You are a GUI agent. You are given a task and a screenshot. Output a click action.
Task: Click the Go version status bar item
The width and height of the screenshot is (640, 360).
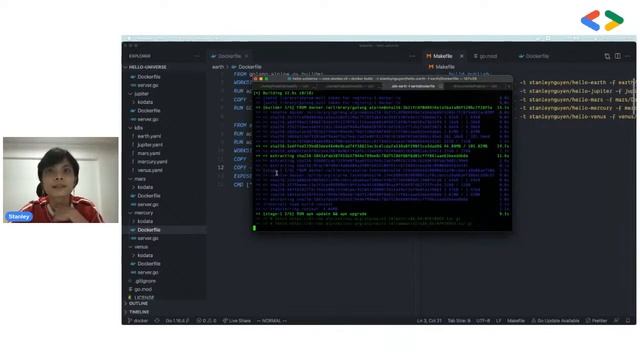pos(177,321)
